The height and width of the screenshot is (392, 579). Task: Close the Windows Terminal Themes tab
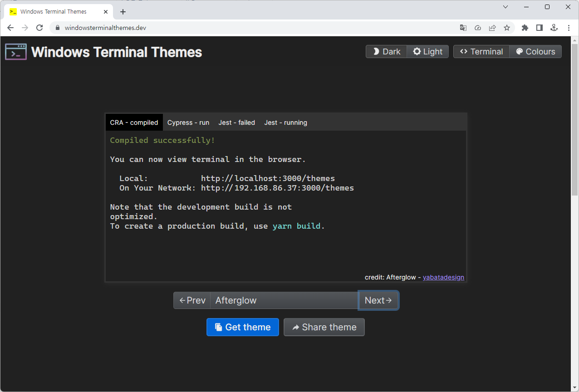[106, 12]
